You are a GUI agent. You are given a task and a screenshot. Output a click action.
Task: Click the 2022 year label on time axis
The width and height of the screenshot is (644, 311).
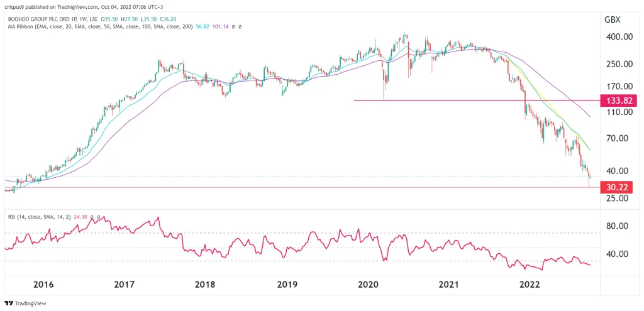529,285
